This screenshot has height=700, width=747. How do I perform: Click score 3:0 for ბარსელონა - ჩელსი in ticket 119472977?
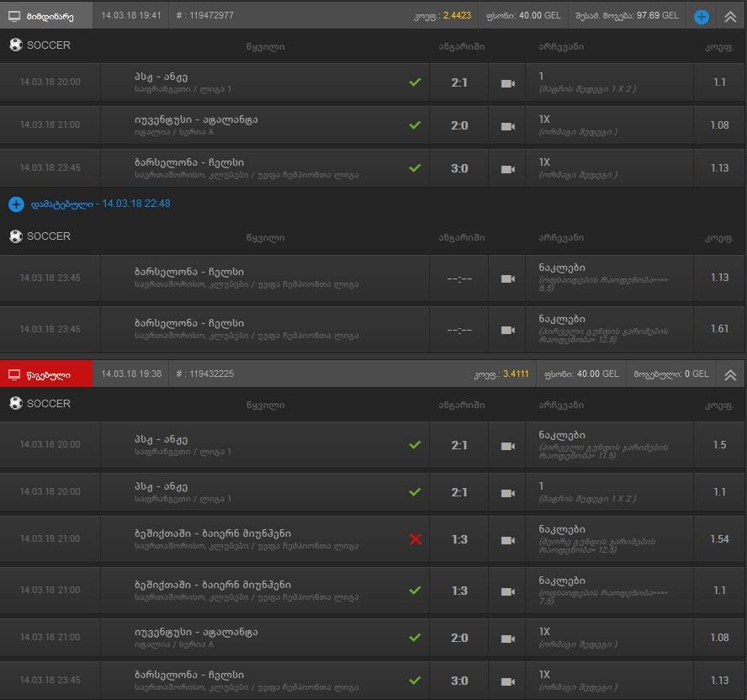(459, 168)
